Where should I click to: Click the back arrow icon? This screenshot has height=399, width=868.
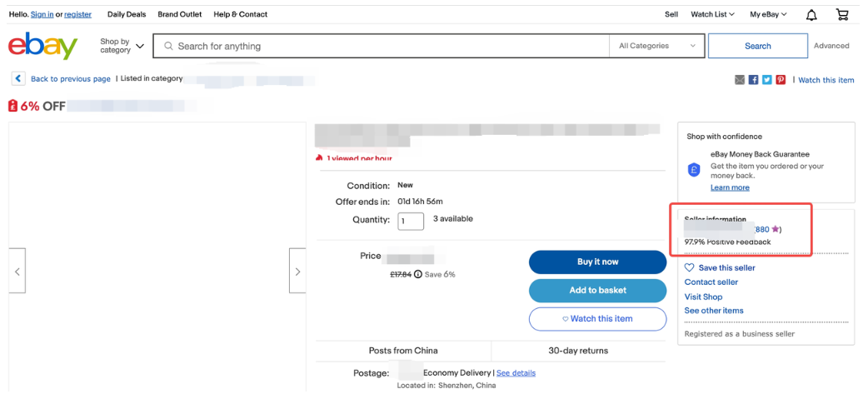(18, 78)
